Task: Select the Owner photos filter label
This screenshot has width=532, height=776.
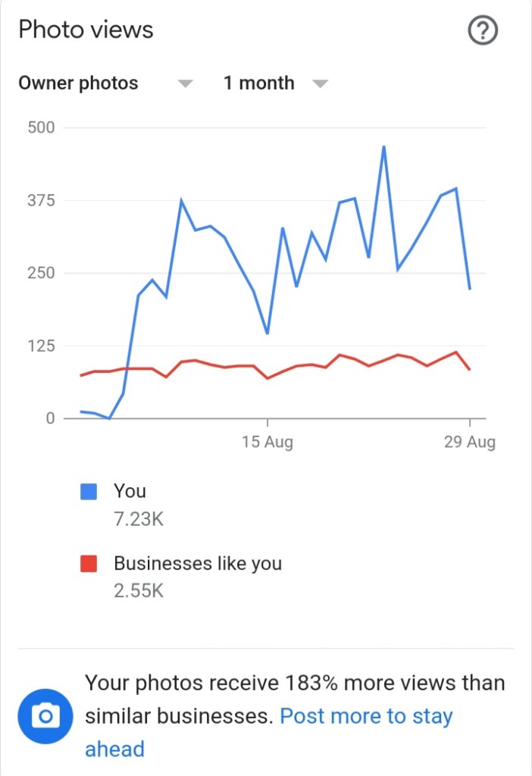Action: 79,83
